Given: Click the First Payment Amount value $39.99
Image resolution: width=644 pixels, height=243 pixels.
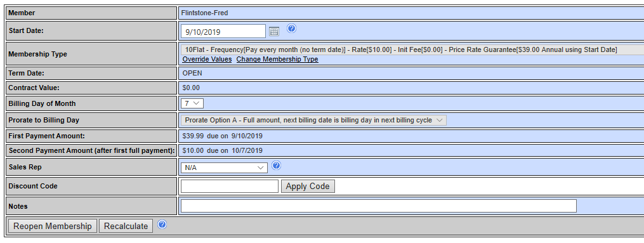Looking at the screenshot, I should pyautogui.click(x=193, y=136).
